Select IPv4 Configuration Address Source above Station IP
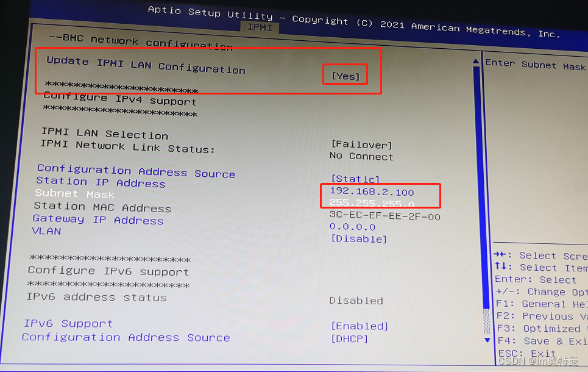Image resolution: width=588 pixels, height=372 pixels. pyautogui.click(x=136, y=171)
